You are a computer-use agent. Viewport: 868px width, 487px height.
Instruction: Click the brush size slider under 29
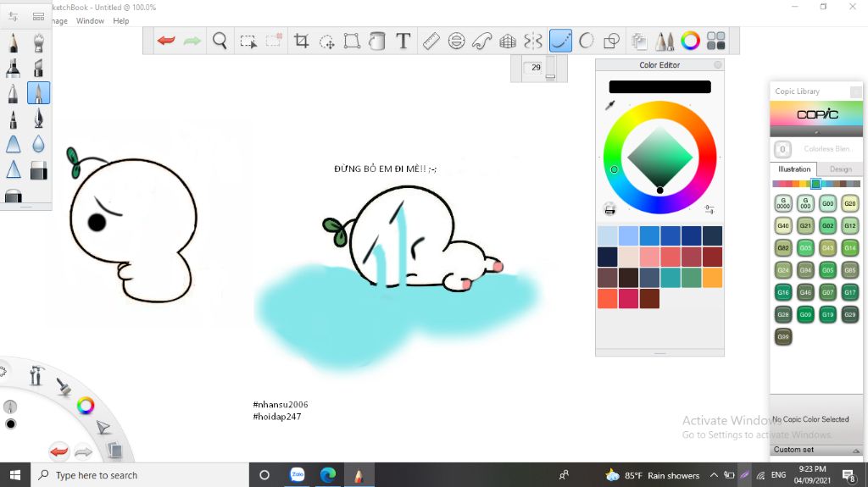[551, 69]
